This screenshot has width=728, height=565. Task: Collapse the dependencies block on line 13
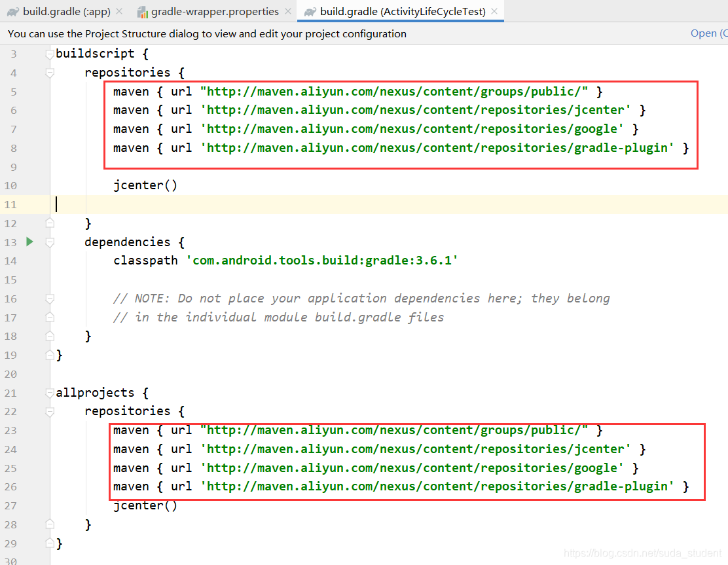[50, 242]
